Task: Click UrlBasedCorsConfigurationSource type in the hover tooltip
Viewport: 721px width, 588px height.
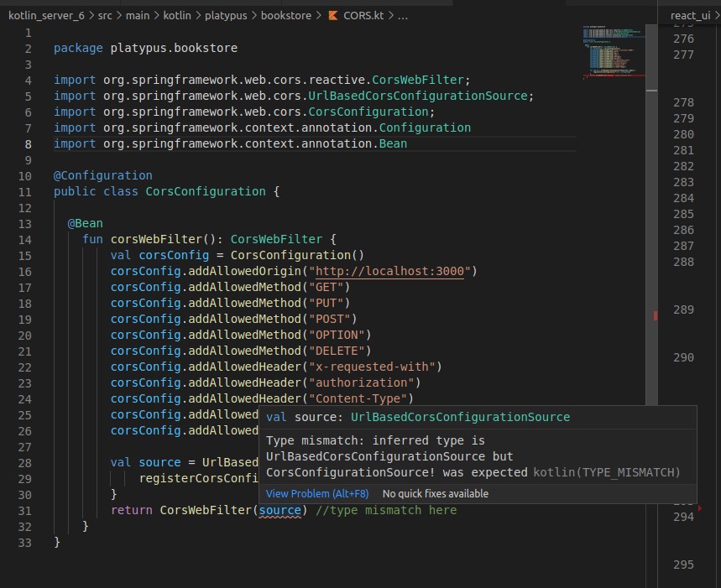Action: 460,417
